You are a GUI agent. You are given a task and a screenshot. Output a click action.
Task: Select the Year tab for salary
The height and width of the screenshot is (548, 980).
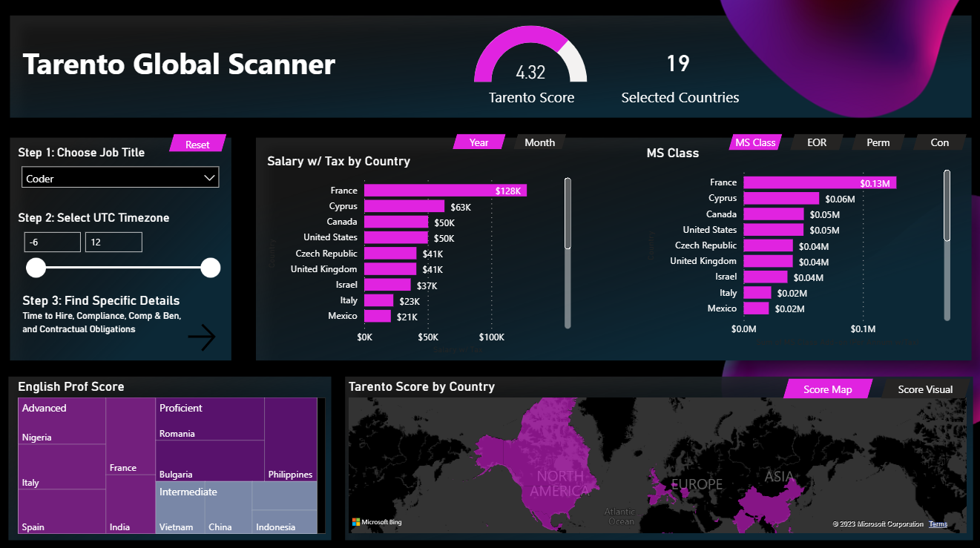click(x=479, y=142)
